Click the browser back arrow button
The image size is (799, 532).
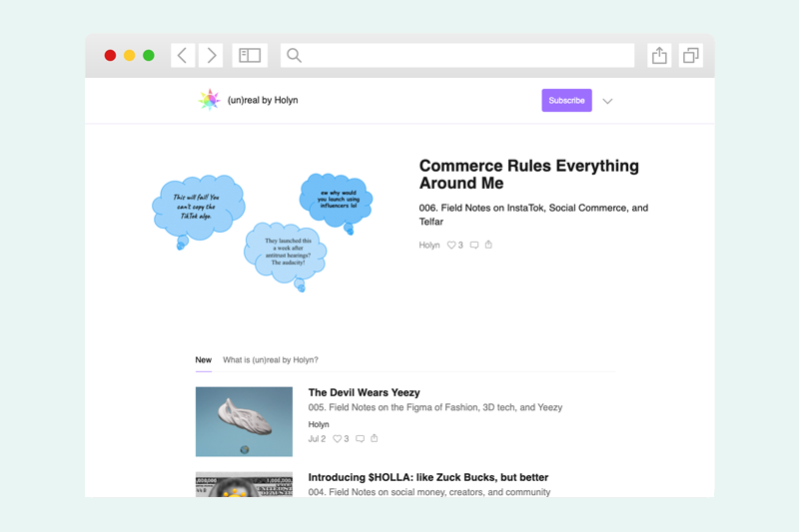(x=183, y=56)
